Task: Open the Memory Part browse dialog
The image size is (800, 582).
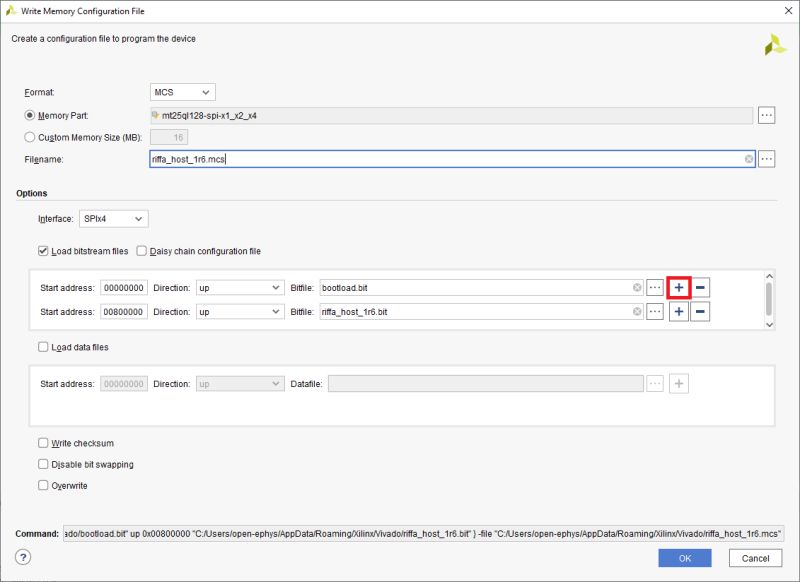Action: [x=769, y=114]
